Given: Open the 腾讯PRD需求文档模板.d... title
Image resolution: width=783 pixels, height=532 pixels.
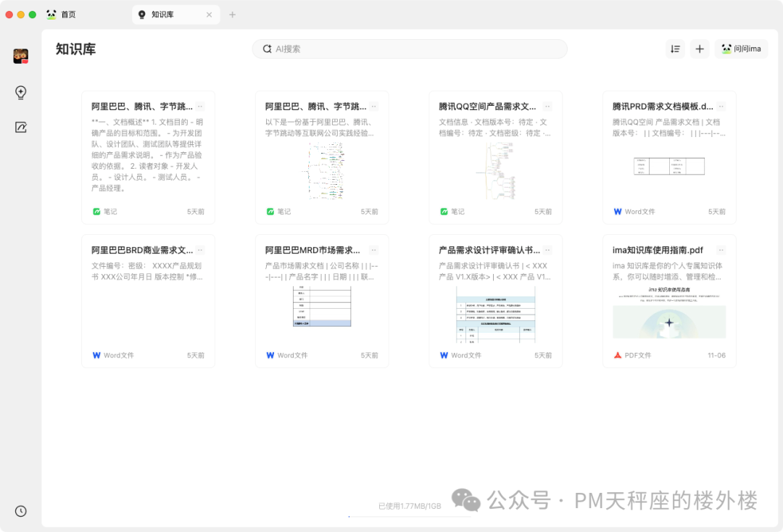Looking at the screenshot, I should pyautogui.click(x=663, y=107).
